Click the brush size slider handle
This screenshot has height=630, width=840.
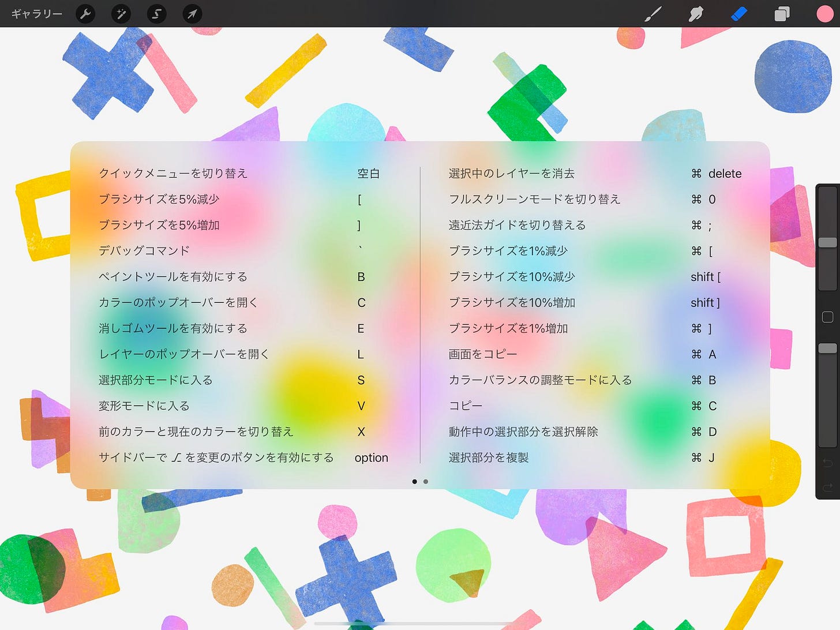pyautogui.click(x=827, y=242)
